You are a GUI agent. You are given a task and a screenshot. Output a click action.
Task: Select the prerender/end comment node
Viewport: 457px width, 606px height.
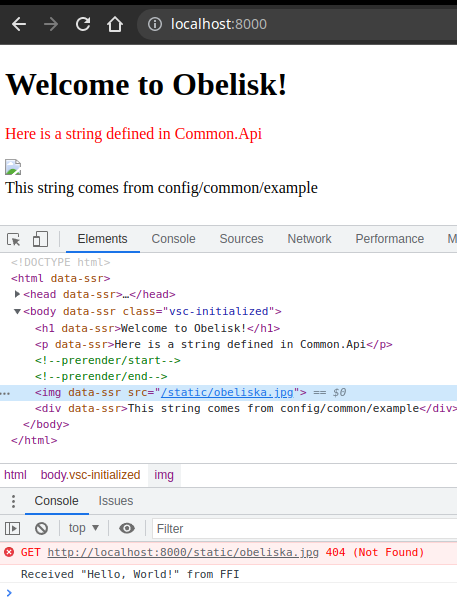click(101, 376)
